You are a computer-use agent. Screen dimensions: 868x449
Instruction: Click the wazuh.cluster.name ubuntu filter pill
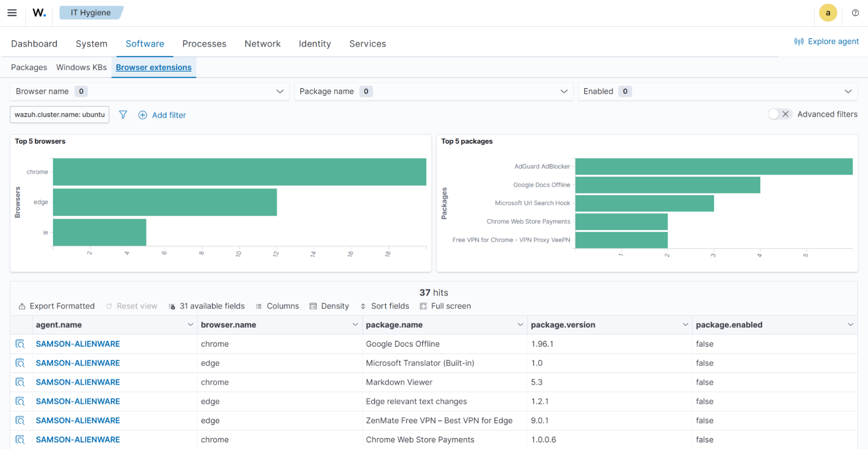pyautogui.click(x=59, y=114)
